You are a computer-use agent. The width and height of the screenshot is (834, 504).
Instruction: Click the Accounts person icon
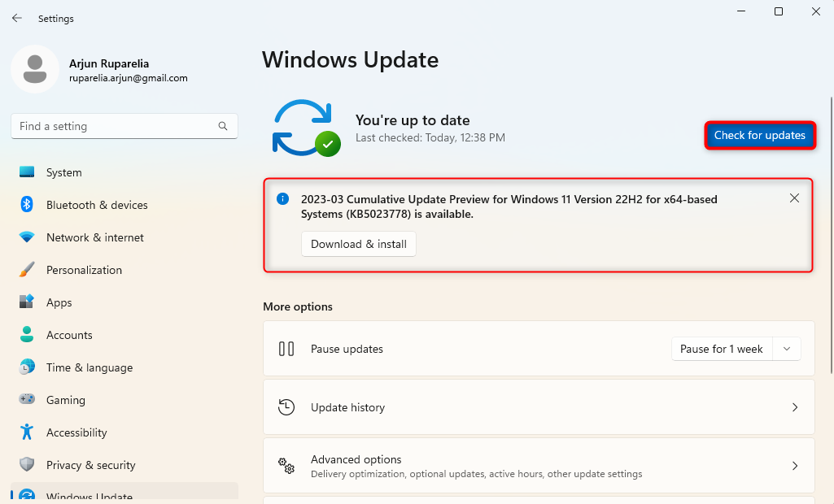point(27,334)
